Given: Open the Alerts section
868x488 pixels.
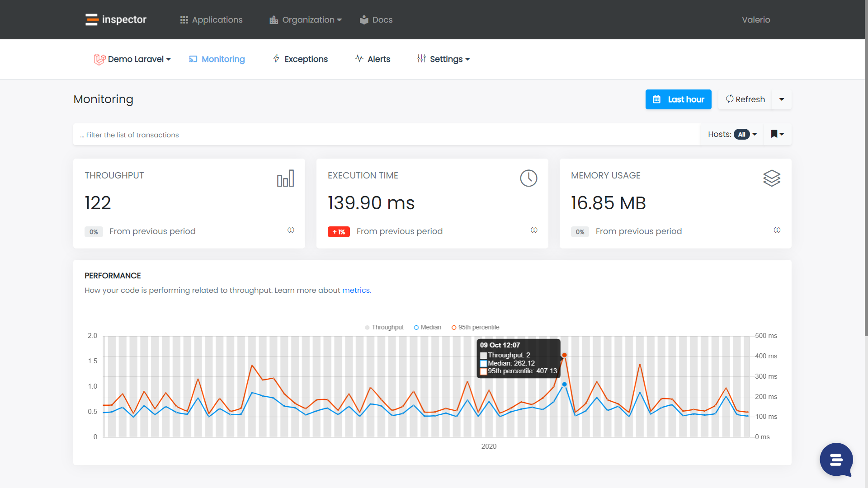Looking at the screenshot, I should tap(372, 59).
